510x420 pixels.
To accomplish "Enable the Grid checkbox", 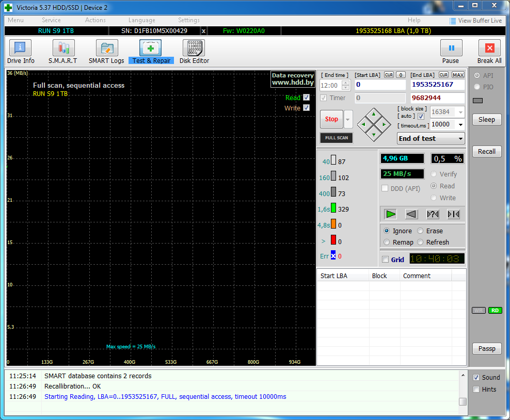I will point(386,260).
